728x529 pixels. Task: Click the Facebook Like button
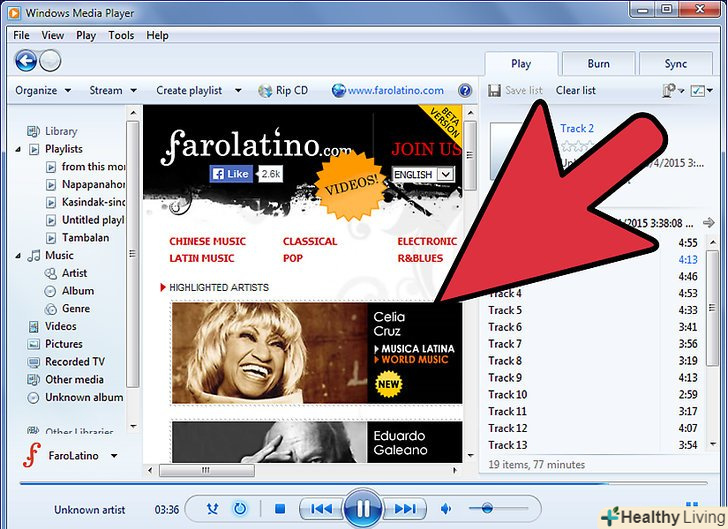coord(231,173)
